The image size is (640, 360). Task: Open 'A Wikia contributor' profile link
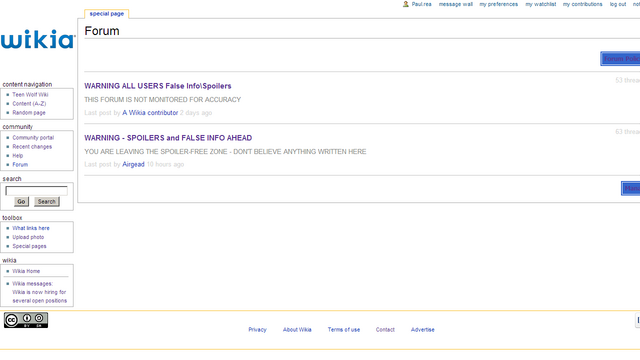point(150,113)
